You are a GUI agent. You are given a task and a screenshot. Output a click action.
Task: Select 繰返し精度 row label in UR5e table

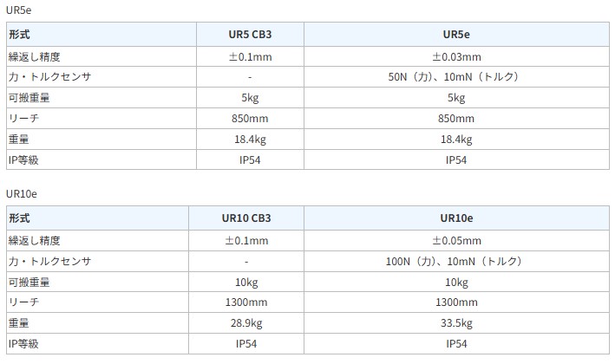34,56
